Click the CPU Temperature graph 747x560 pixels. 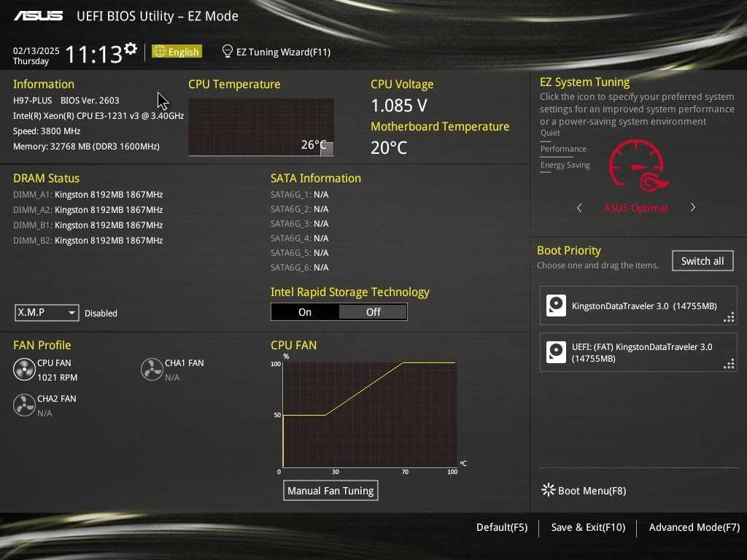click(x=260, y=127)
